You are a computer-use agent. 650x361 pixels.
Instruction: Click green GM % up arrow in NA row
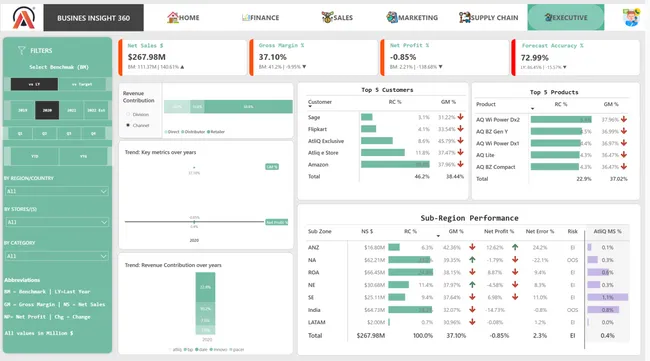(x=472, y=260)
